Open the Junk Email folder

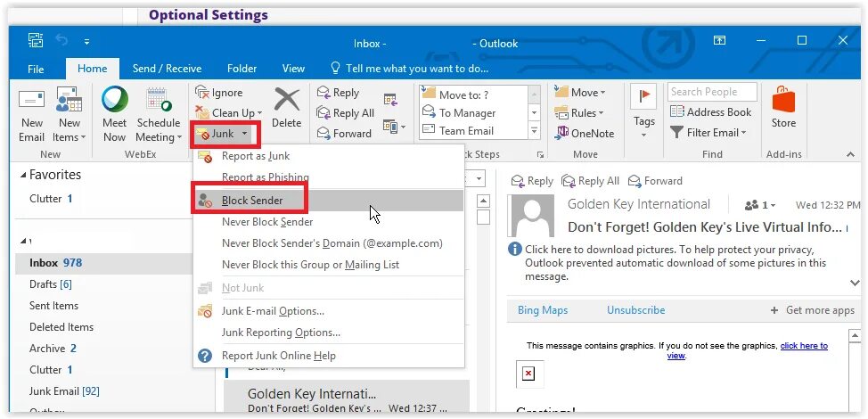tap(64, 391)
